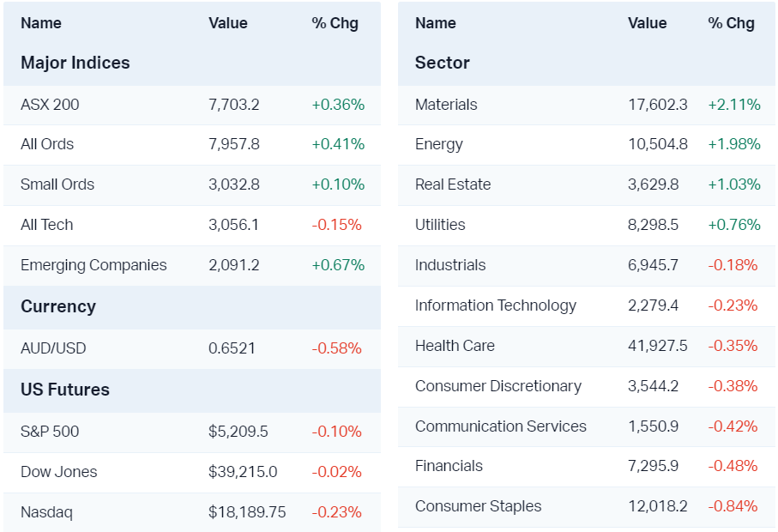The height and width of the screenshot is (532, 778).
Task: Select the Health Care sector
Action: pyautogui.click(x=455, y=346)
